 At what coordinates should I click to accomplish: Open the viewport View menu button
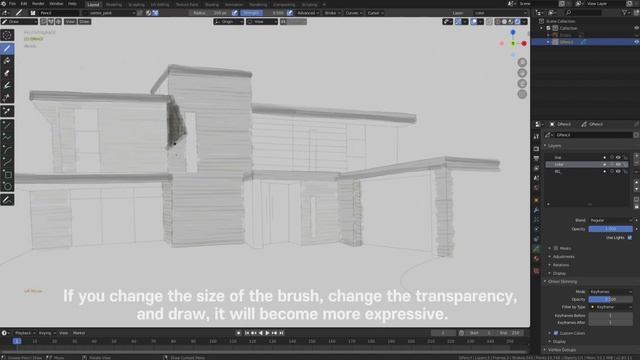pyautogui.click(x=70, y=22)
